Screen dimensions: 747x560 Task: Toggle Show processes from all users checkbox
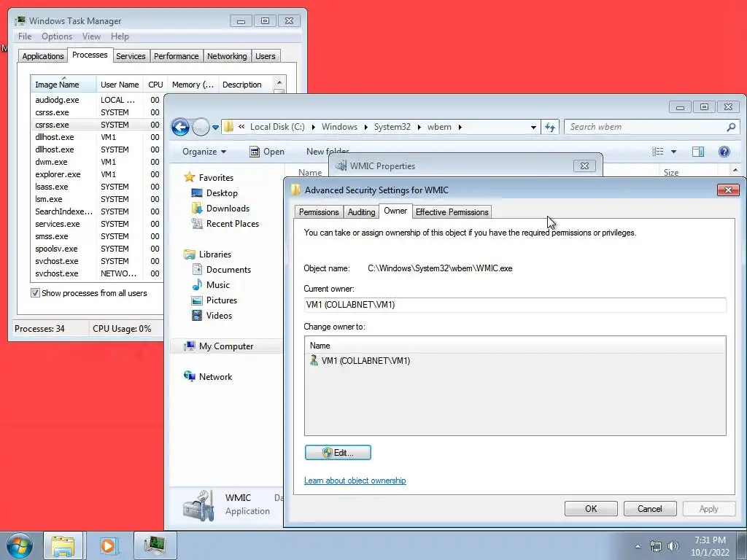(x=35, y=293)
